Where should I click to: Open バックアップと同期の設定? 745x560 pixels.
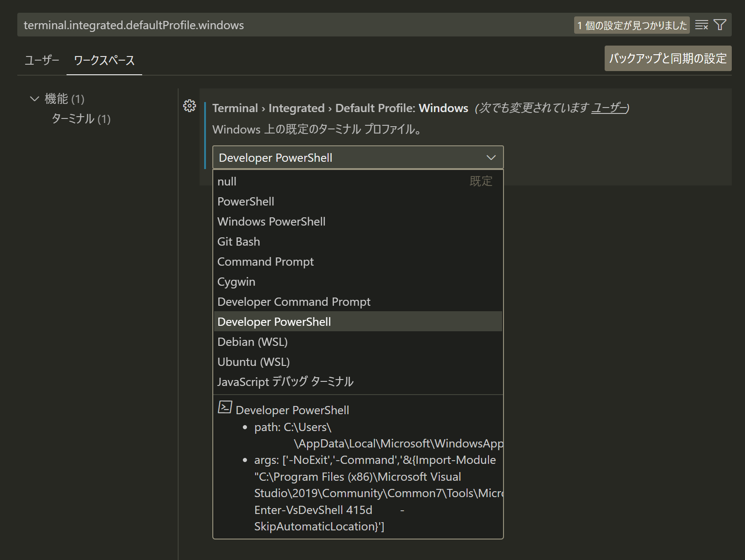tap(667, 58)
